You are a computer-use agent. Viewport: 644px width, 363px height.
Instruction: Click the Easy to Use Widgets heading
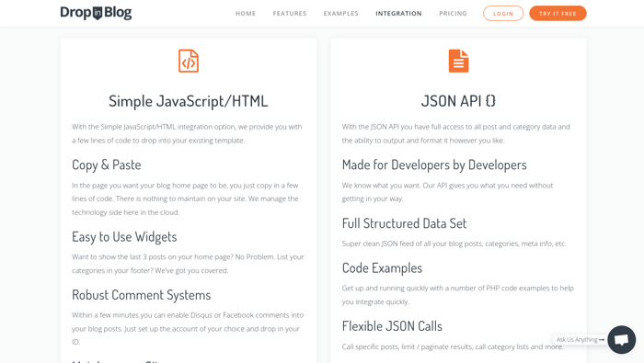coord(124,237)
